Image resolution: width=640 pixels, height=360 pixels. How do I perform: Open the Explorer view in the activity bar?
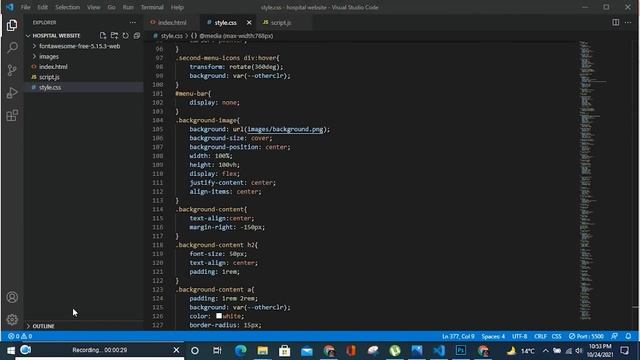(x=12, y=25)
